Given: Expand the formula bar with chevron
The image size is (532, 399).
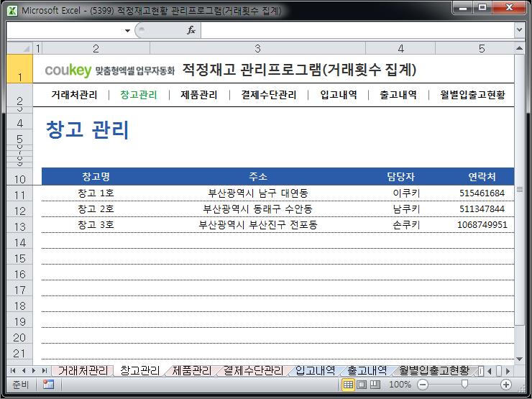Looking at the screenshot, I should [x=519, y=30].
